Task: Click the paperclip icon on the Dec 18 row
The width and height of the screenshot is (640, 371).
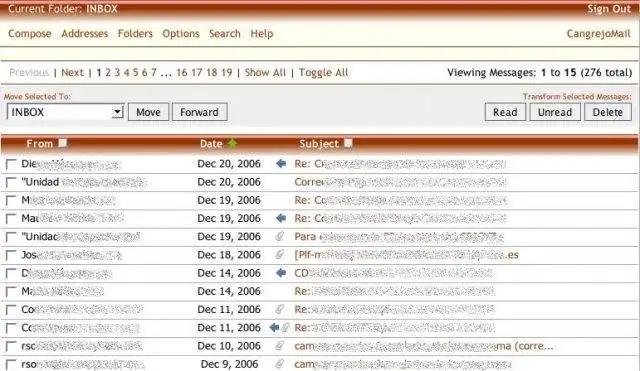Action: click(280, 255)
